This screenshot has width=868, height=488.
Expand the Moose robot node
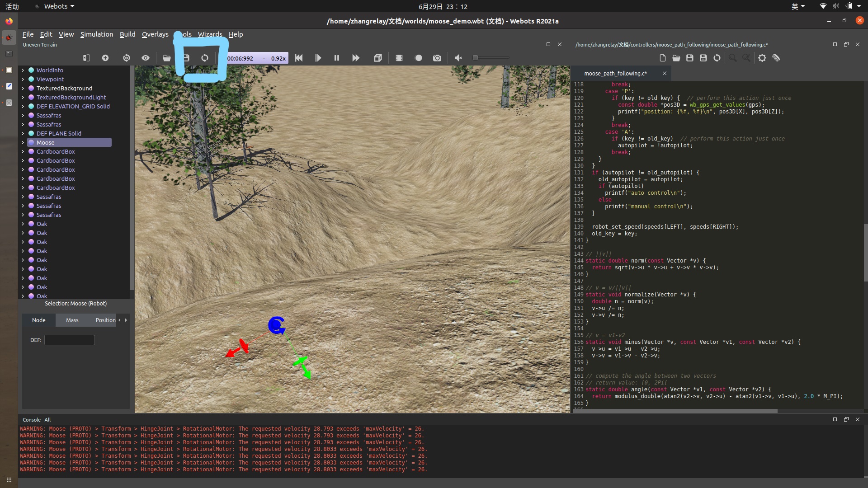pyautogui.click(x=23, y=142)
